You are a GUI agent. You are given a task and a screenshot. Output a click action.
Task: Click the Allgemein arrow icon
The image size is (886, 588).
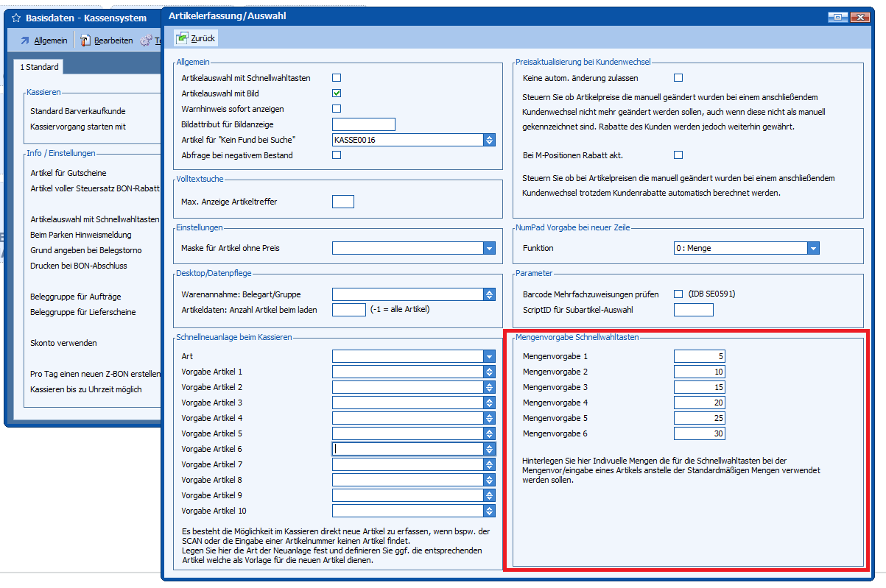[24, 40]
